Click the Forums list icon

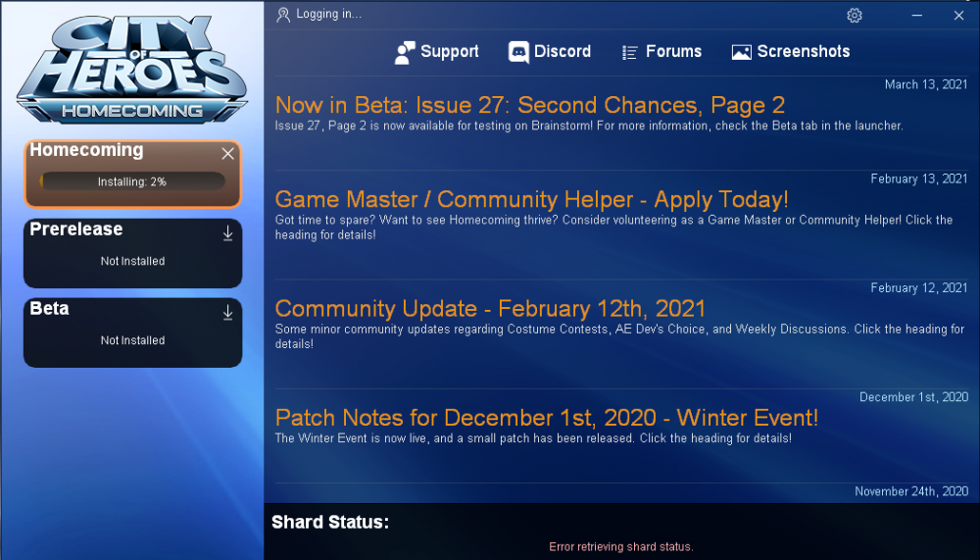[x=629, y=53]
